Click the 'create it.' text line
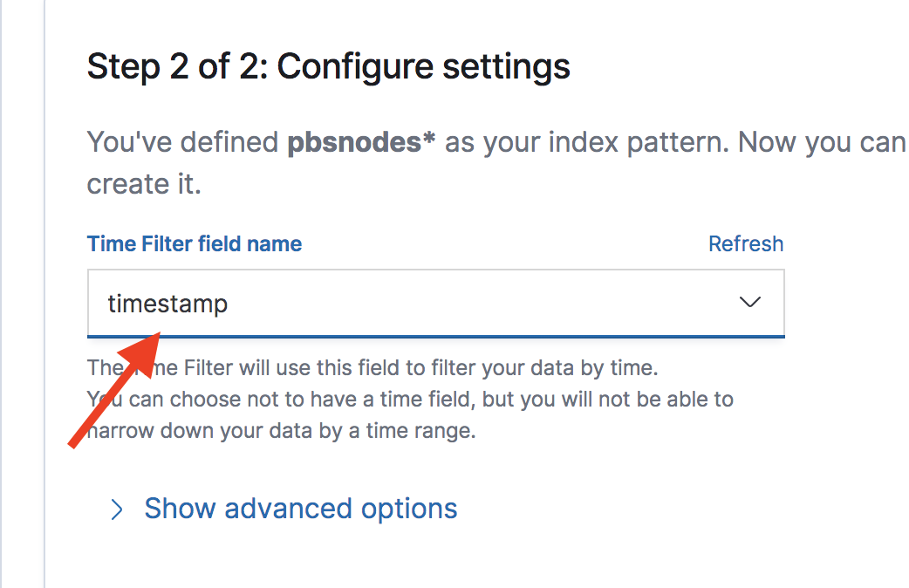 (x=144, y=184)
